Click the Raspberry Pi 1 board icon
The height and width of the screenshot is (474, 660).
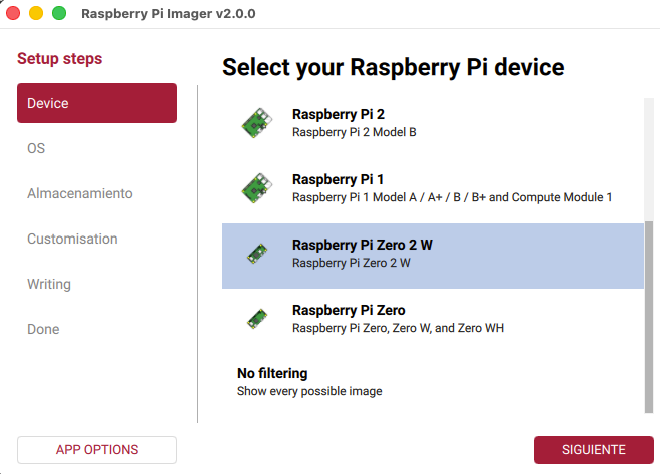tap(256, 188)
